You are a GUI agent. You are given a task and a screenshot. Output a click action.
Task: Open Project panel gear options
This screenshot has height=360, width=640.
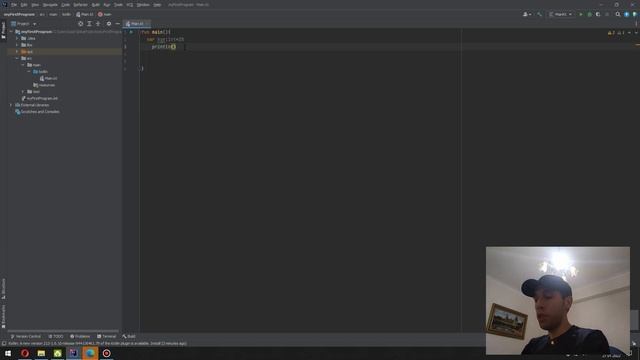pos(109,24)
